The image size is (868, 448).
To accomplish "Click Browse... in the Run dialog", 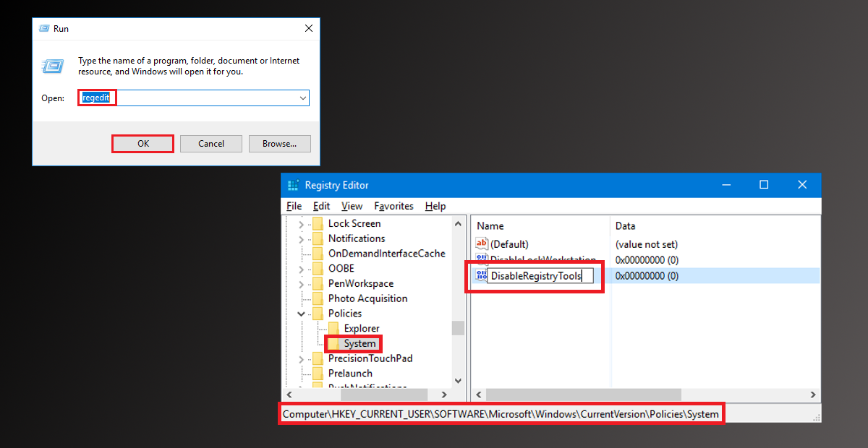I will (279, 144).
